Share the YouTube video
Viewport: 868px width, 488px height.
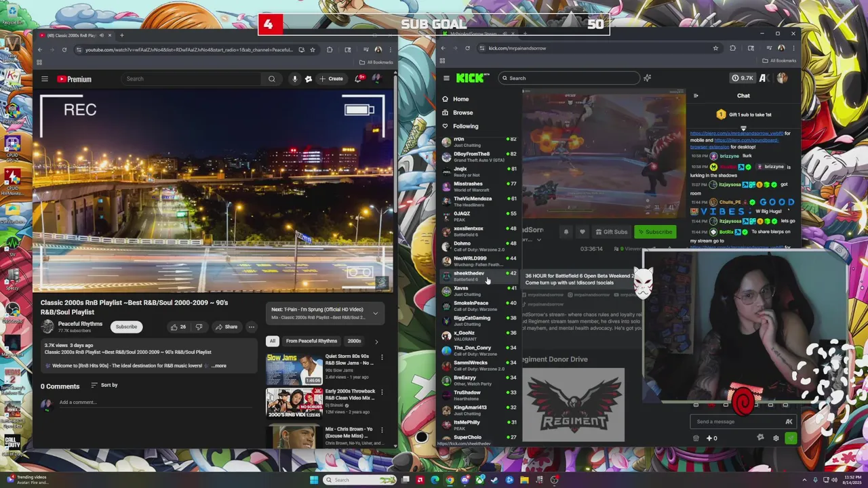tap(226, 327)
